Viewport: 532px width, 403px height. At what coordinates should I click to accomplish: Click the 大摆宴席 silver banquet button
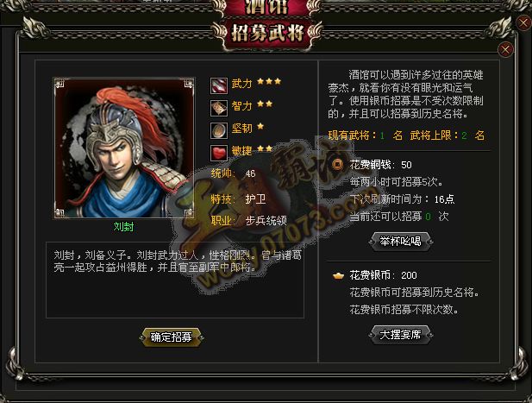coord(400,335)
